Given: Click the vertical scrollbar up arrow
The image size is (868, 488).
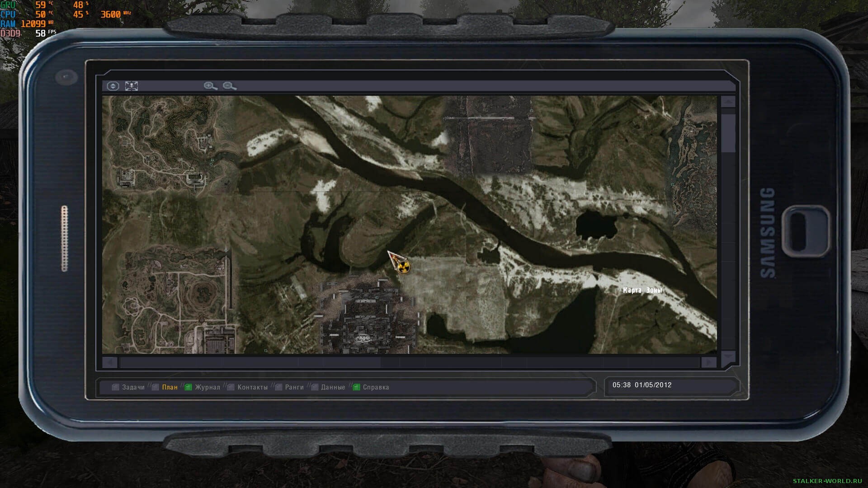Looking at the screenshot, I should [x=728, y=102].
